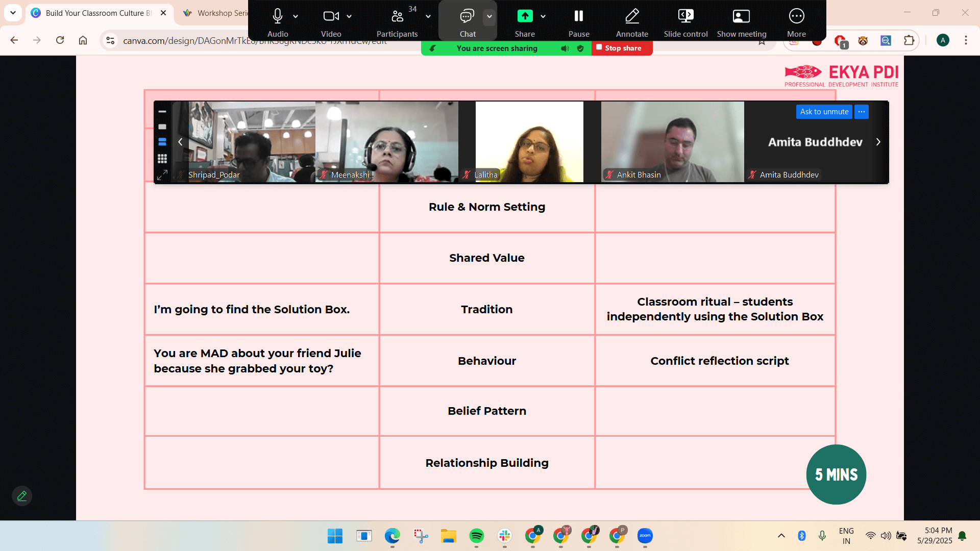The width and height of the screenshot is (980, 551).
Task: Select Meenakshi's video thumbnail
Action: point(387,142)
